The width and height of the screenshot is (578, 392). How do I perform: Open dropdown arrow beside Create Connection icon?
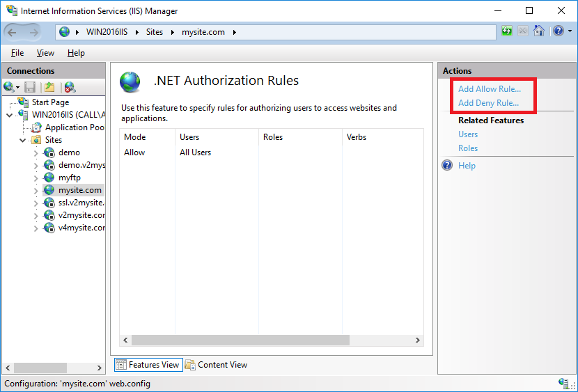click(x=17, y=88)
